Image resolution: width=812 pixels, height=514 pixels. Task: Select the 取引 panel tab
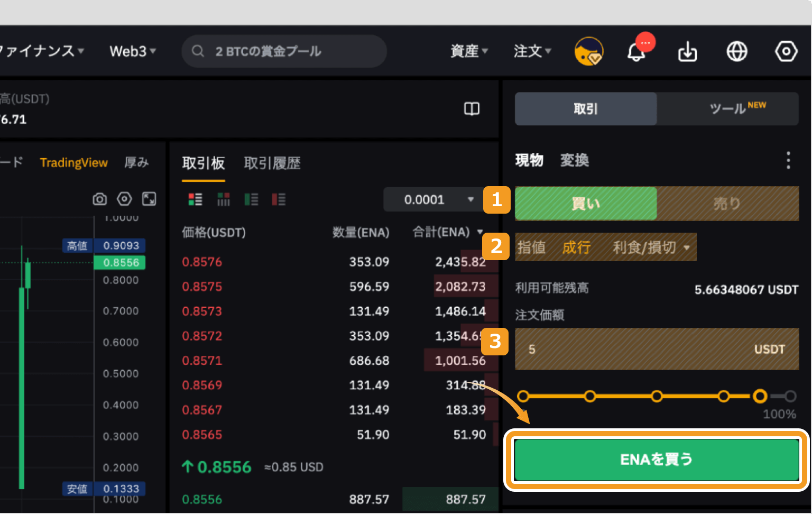pyautogui.click(x=586, y=109)
